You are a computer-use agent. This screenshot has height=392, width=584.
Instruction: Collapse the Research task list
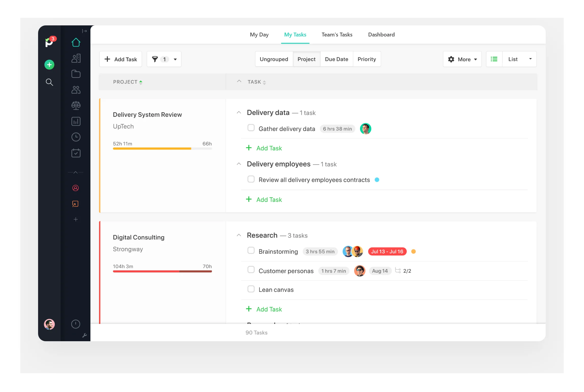pyautogui.click(x=239, y=235)
